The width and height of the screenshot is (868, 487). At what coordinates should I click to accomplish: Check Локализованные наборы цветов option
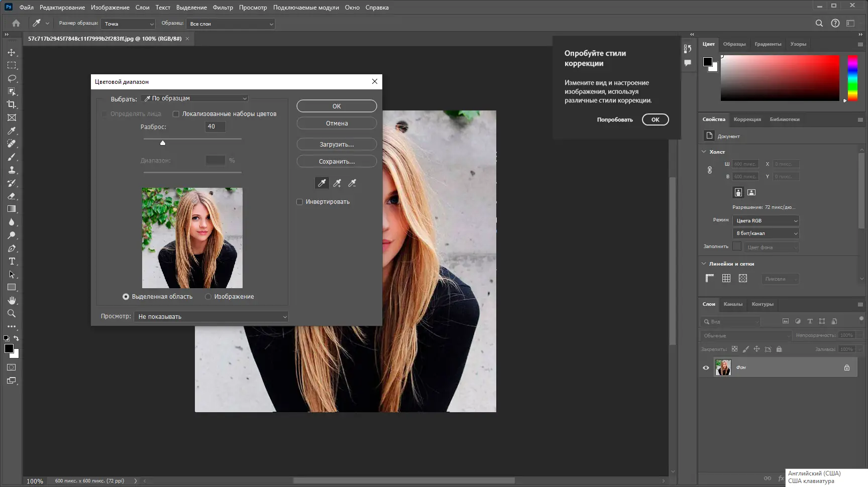point(176,114)
